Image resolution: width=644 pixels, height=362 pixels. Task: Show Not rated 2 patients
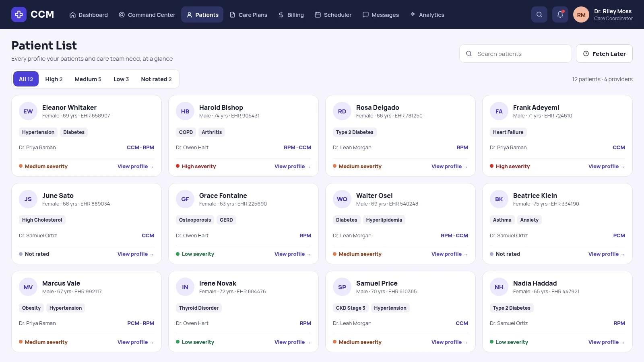156,79
